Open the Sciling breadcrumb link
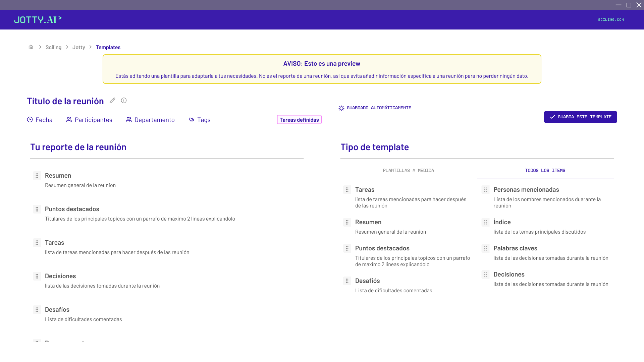Screen dimensions: 644x362 53,47
